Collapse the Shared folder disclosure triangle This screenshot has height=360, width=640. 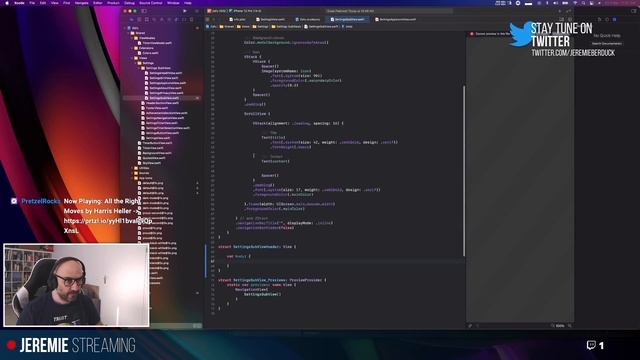point(129,33)
